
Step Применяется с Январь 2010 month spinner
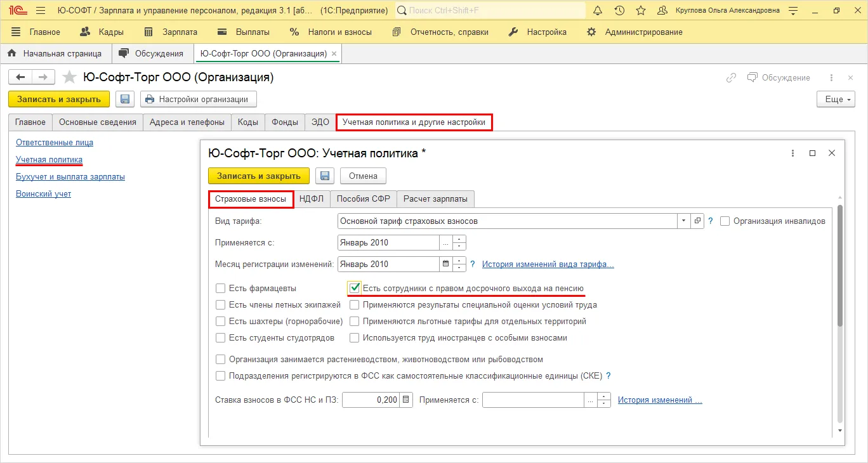click(460, 243)
